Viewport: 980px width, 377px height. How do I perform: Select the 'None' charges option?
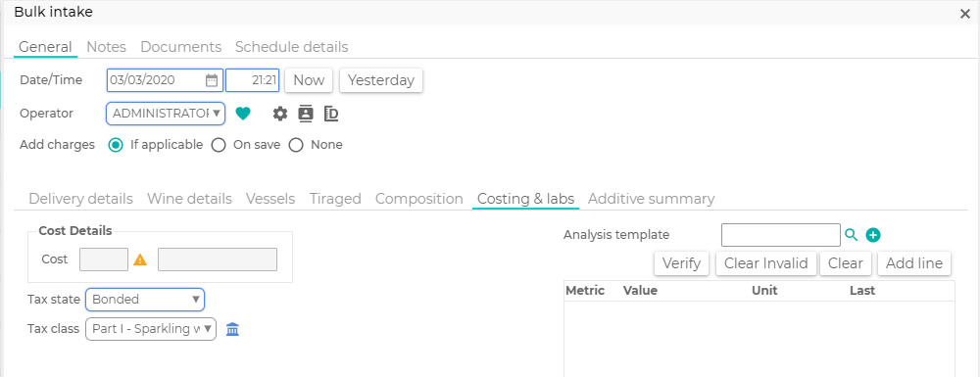(x=296, y=145)
